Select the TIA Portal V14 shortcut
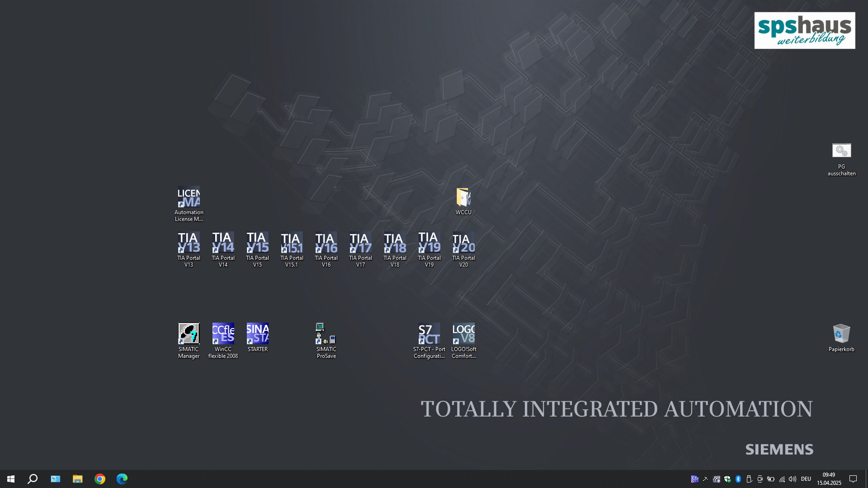This screenshot has height=488, width=868. (223, 249)
